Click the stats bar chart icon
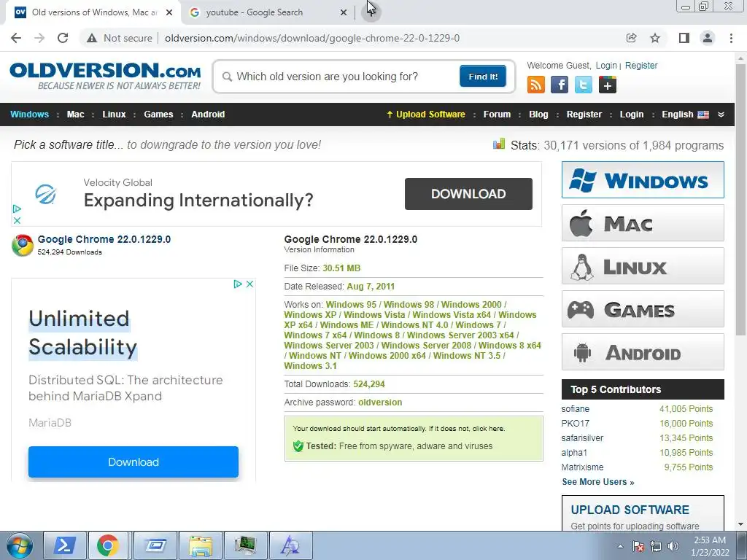This screenshot has width=747, height=560. pos(499,144)
